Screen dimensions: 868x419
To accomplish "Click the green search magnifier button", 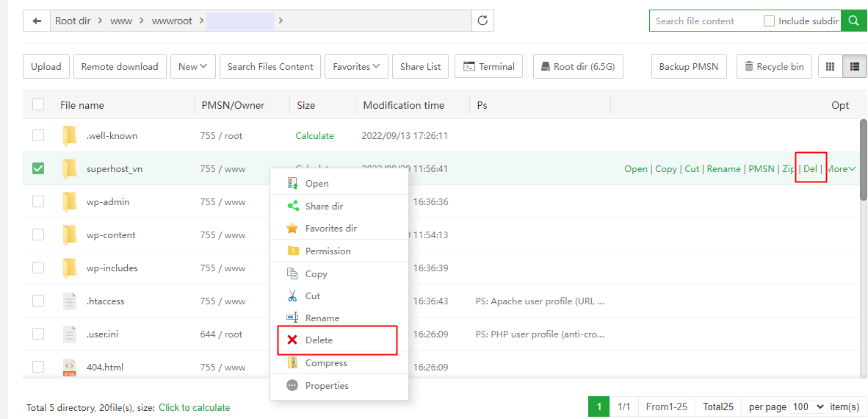I will 853,21.
